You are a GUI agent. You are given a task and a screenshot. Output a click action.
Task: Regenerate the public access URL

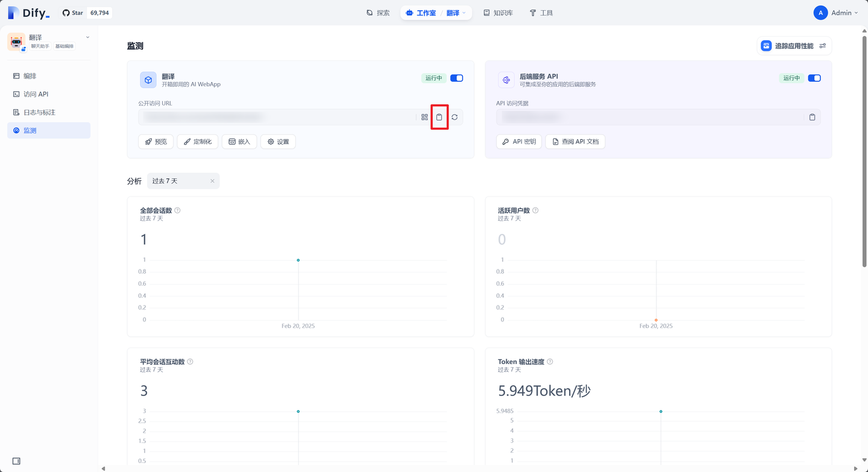tap(454, 116)
